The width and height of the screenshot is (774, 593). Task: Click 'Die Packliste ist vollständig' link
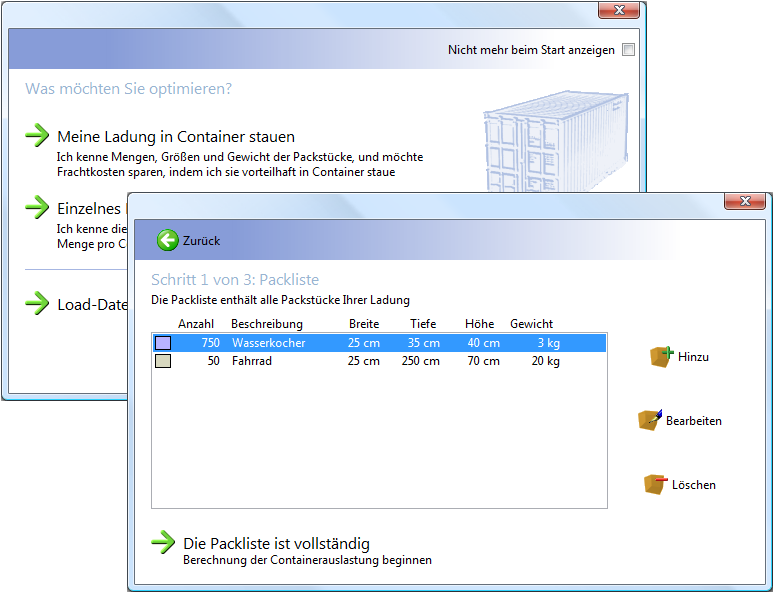tap(276, 544)
